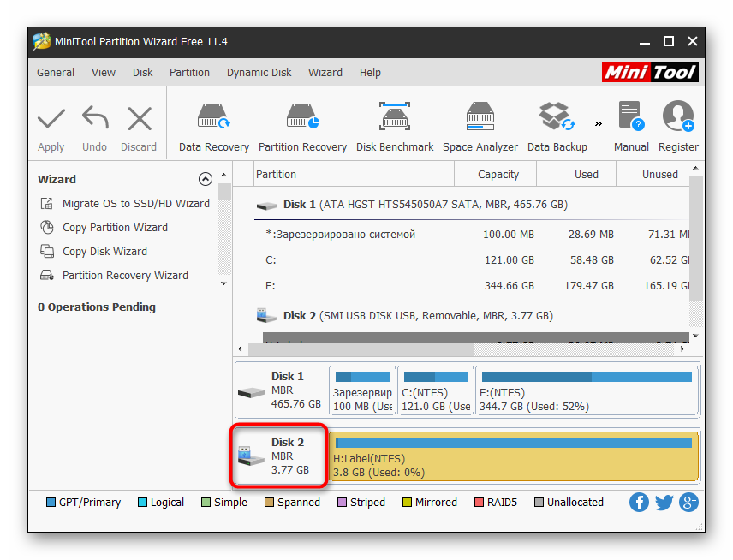The height and width of the screenshot is (560, 733).
Task: Open the Manual help icon
Action: 631,127
